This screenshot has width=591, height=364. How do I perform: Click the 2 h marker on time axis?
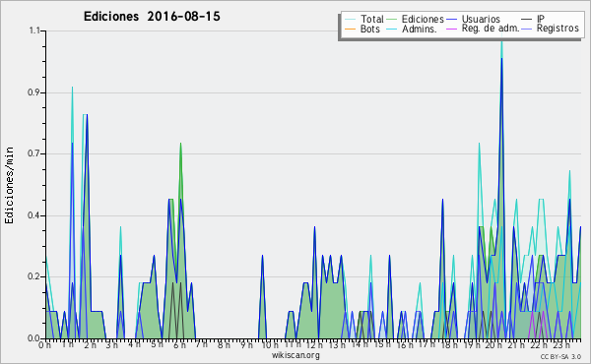91,345
